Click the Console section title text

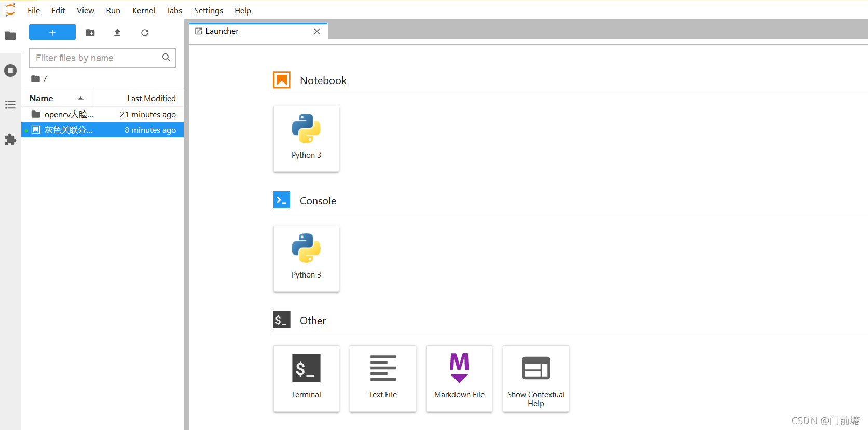[318, 201]
